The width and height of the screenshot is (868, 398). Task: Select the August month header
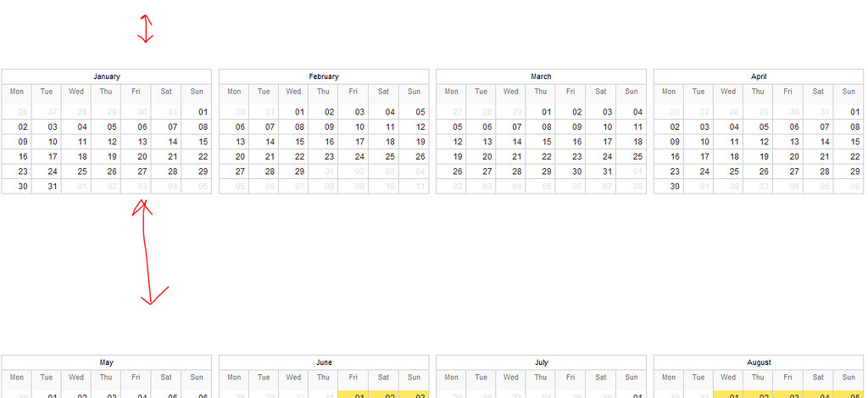click(x=759, y=362)
